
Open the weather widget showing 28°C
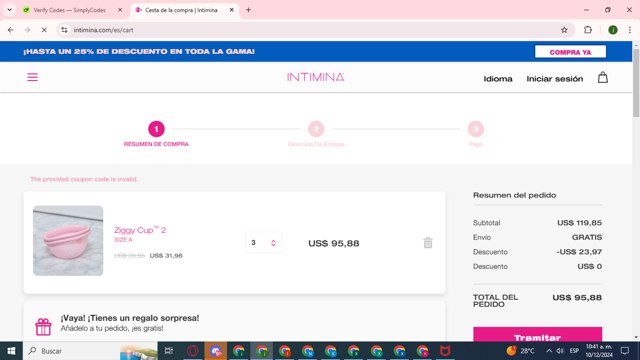point(520,351)
